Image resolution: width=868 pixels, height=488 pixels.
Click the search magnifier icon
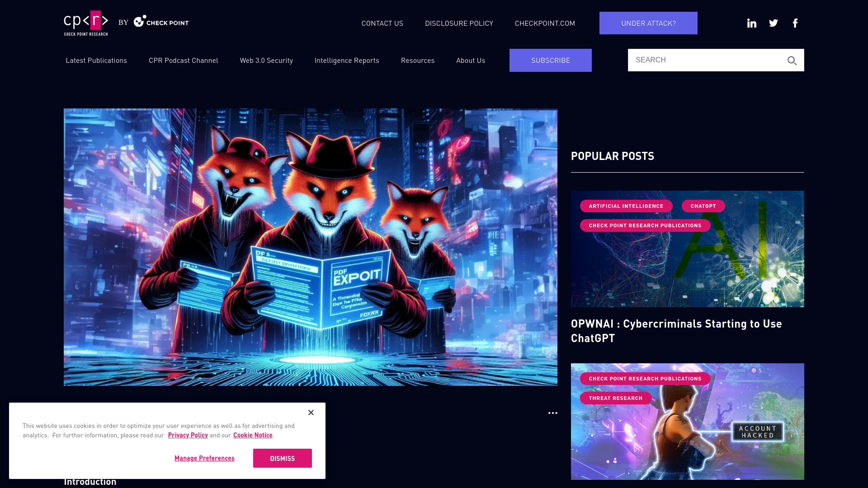point(792,61)
